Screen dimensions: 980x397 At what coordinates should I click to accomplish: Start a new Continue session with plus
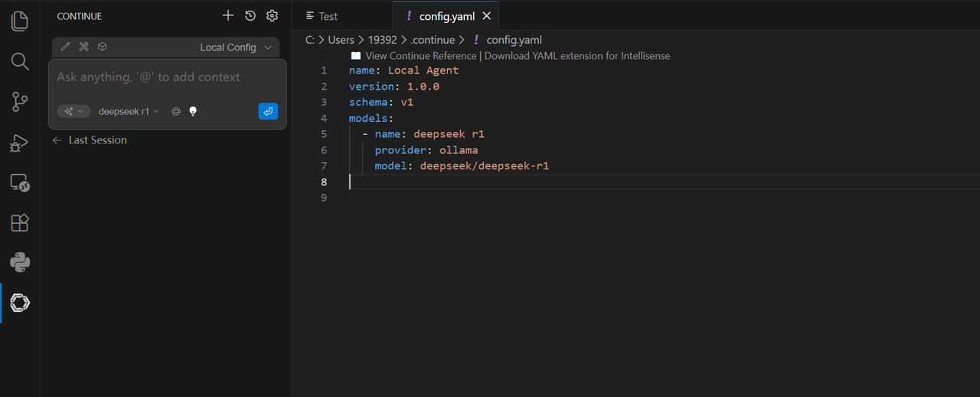227,15
